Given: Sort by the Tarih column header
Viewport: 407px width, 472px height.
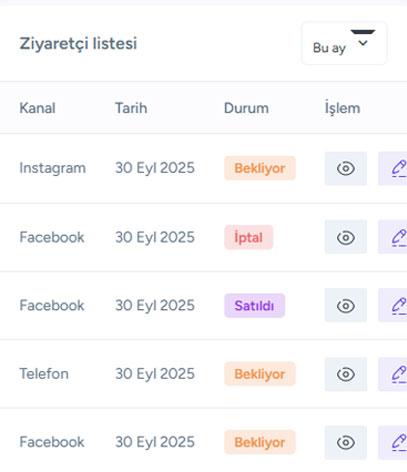Looking at the screenshot, I should (131, 108).
